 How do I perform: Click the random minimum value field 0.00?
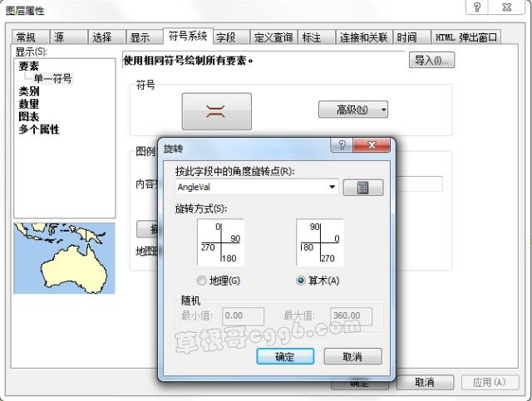(x=243, y=316)
